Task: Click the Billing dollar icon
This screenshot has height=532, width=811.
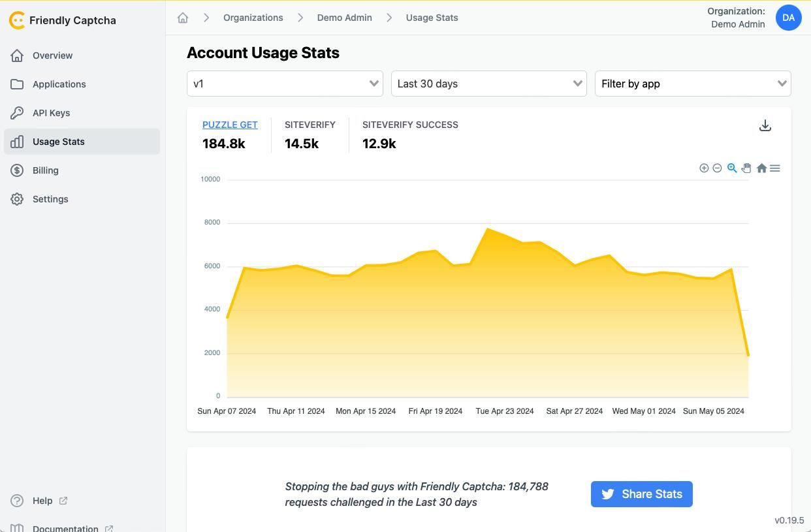Action: click(x=17, y=170)
